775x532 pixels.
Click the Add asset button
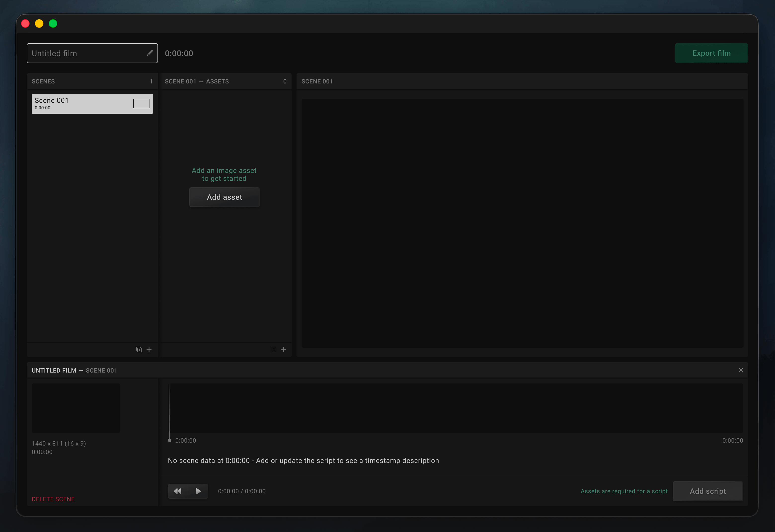pos(225,197)
